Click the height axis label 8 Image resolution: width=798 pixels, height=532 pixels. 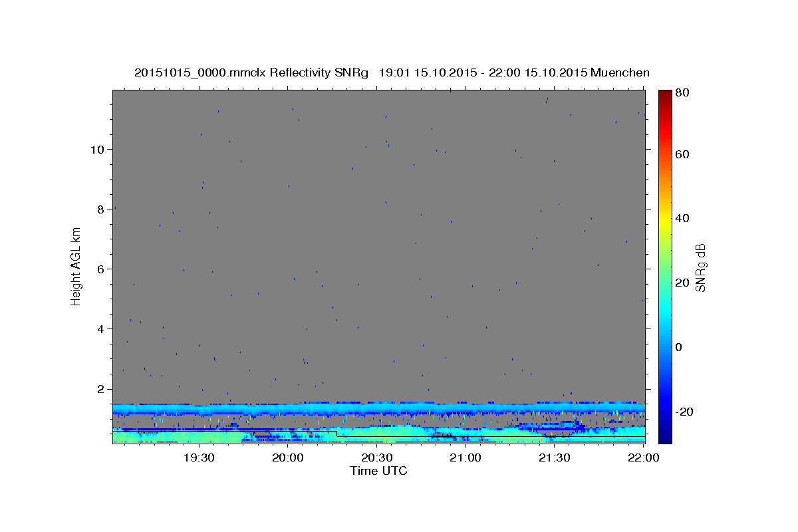102,209
